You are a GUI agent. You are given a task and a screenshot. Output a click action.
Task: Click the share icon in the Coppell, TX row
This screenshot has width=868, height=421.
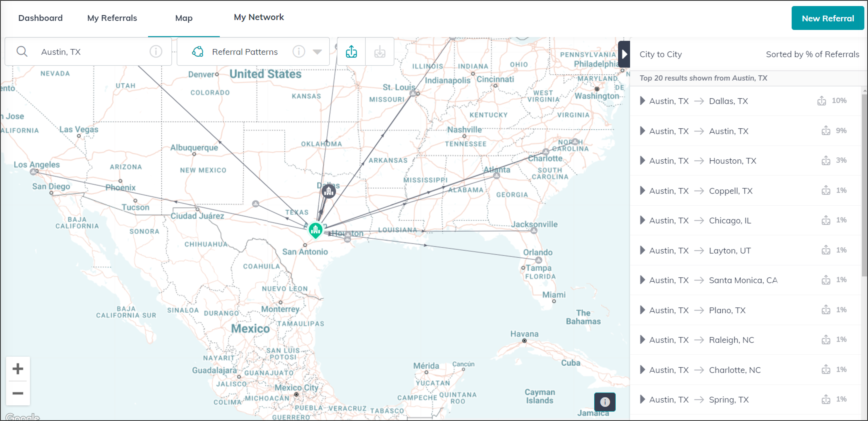(826, 190)
